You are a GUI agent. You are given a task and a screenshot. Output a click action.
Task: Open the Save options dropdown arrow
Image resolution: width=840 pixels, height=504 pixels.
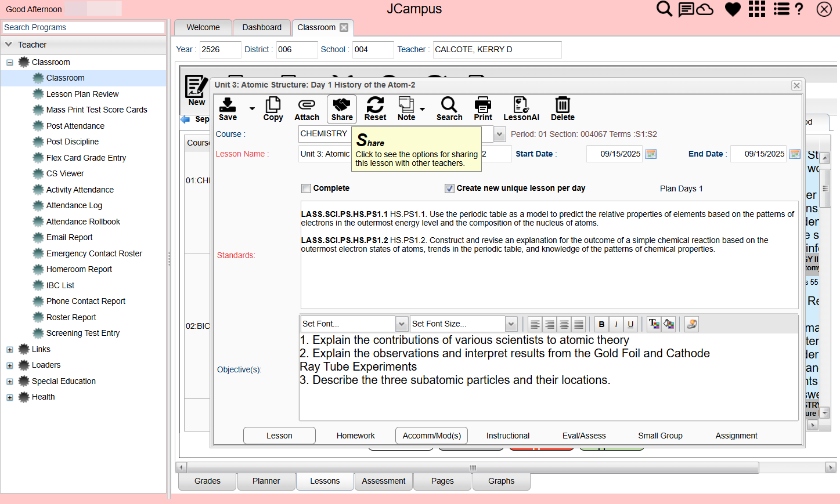pos(252,109)
